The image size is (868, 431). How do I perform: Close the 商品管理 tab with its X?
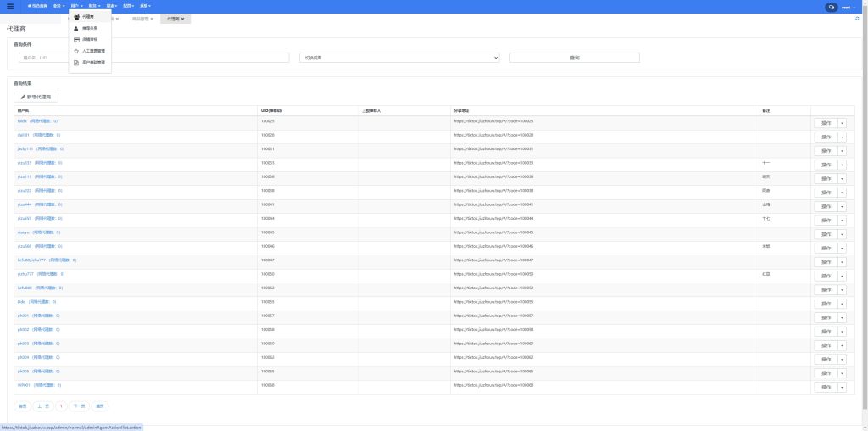pyautogui.click(x=152, y=19)
